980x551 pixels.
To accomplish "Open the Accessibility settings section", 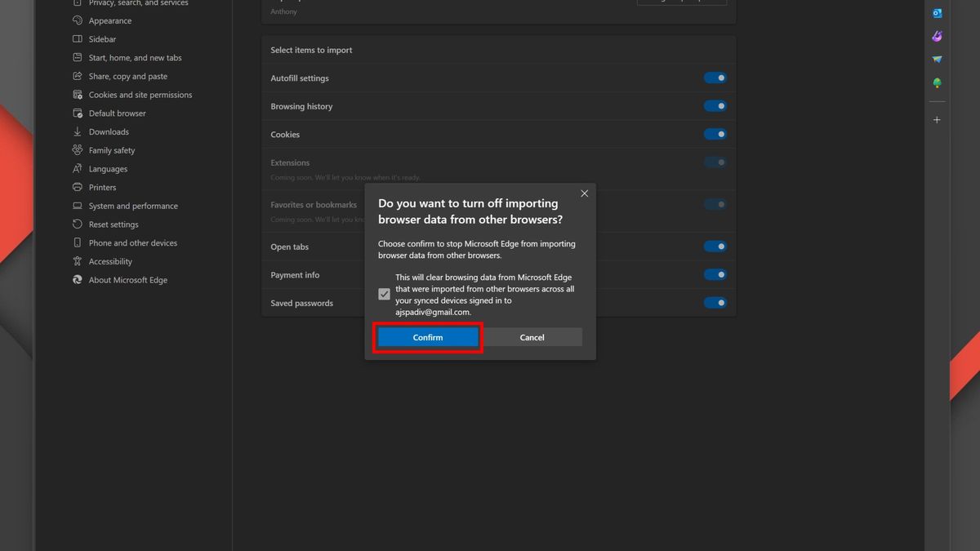I will pyautogui.click(x=109, y=261).
